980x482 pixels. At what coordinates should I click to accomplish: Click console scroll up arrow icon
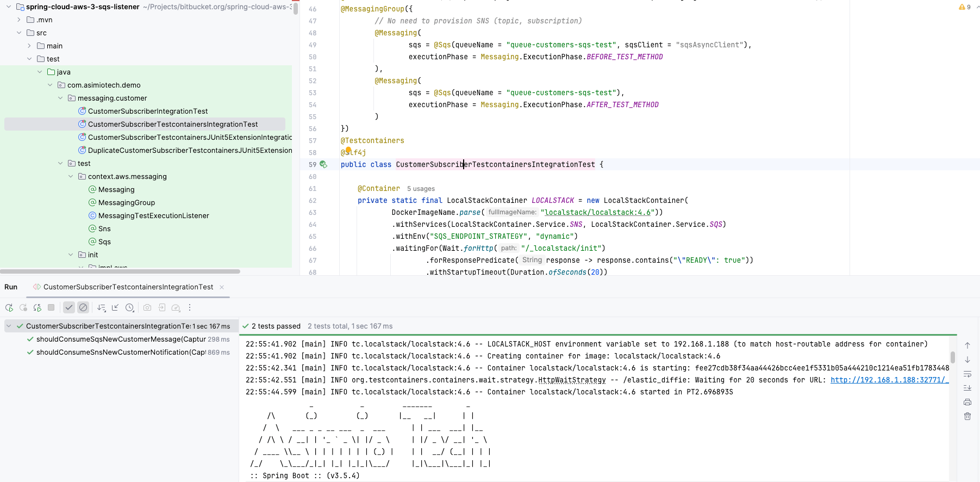[967, 345]
